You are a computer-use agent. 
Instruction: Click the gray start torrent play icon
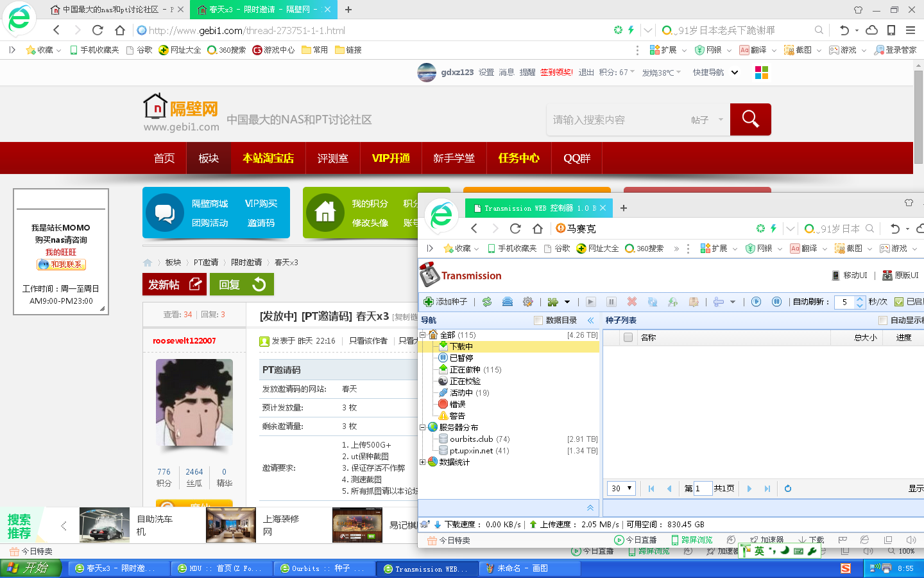coord(591,302)
